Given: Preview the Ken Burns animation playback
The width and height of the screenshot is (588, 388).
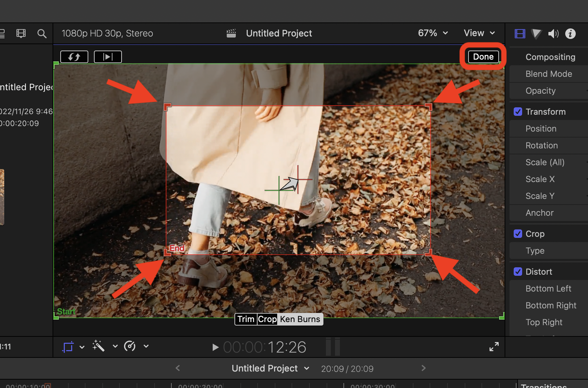Looking at the screenshot, I should coord(108,56).
